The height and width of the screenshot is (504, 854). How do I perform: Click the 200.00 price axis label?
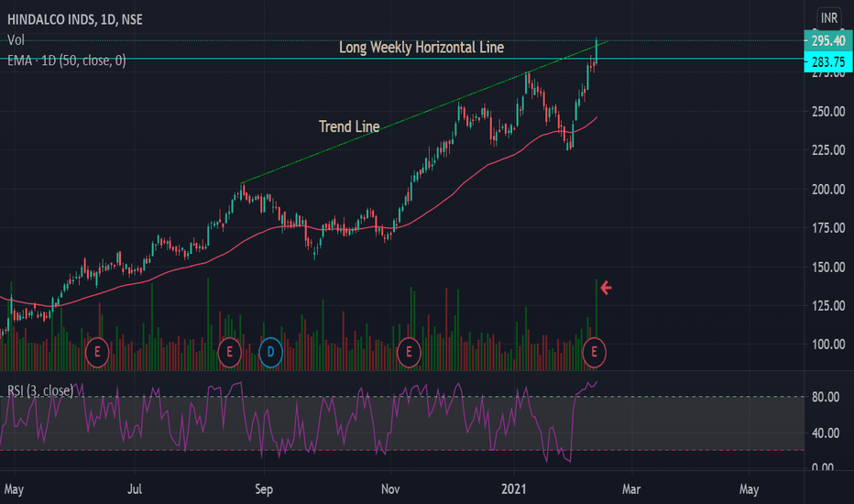828,190
